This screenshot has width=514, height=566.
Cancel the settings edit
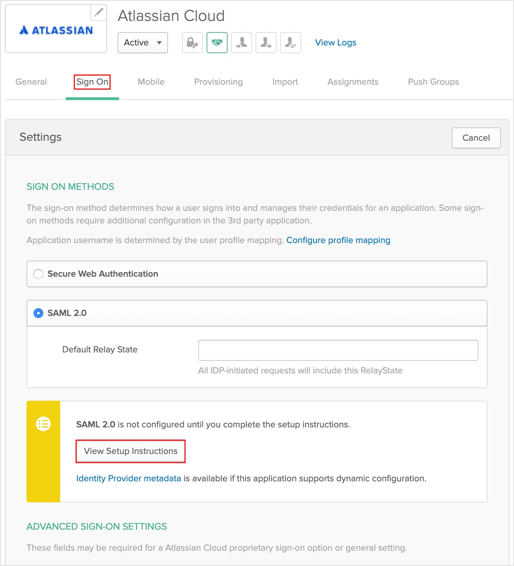476,138
